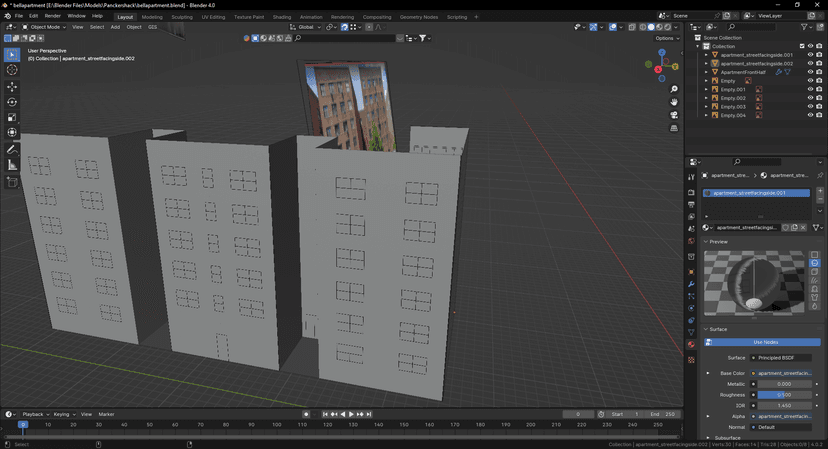Switch to the Sculpting workspace tab
The width and height of the screenshot is (828, 449).
[x=182, y=17]
